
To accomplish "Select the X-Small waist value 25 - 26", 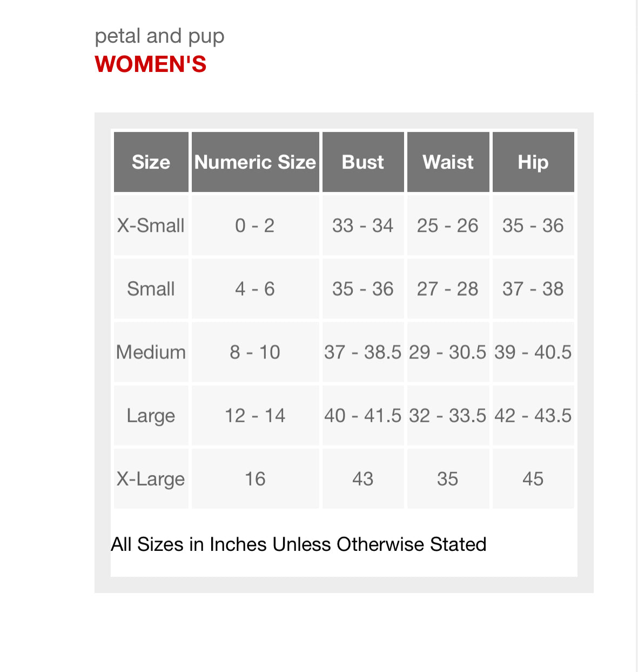I will [x=448, y=225].
